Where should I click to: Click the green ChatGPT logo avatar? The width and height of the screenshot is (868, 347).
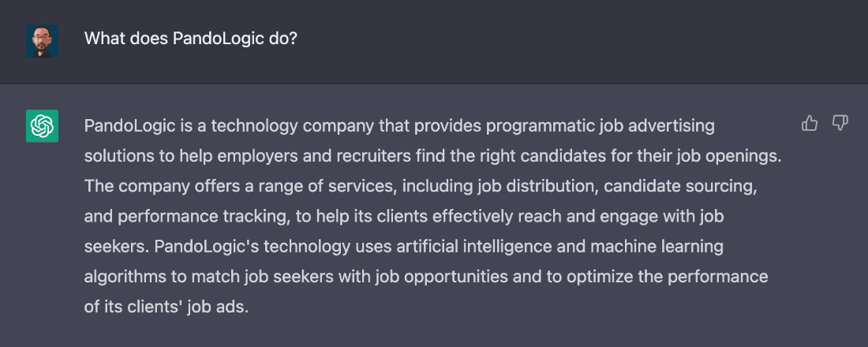(42, 125)
